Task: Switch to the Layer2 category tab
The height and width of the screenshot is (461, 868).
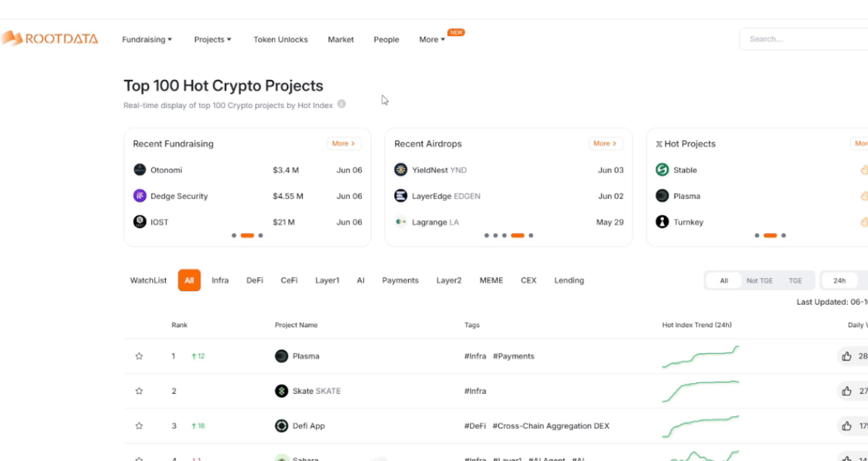Action: (448, 280)
